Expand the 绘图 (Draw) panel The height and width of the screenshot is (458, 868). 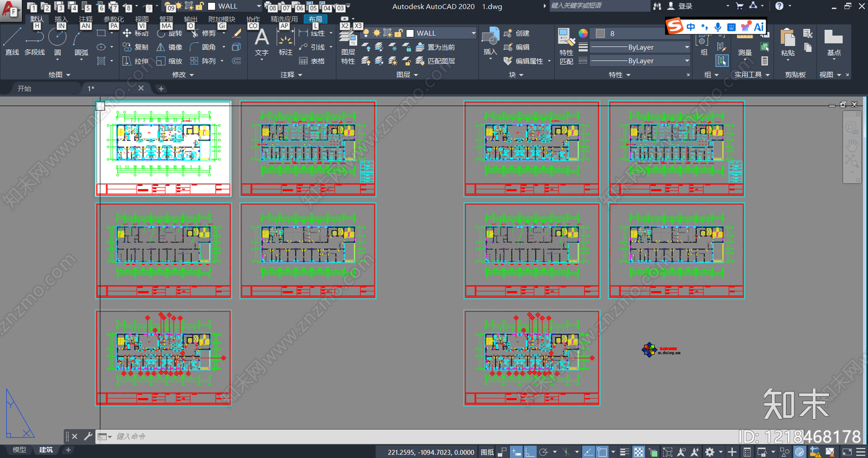[x=60, y=75]
